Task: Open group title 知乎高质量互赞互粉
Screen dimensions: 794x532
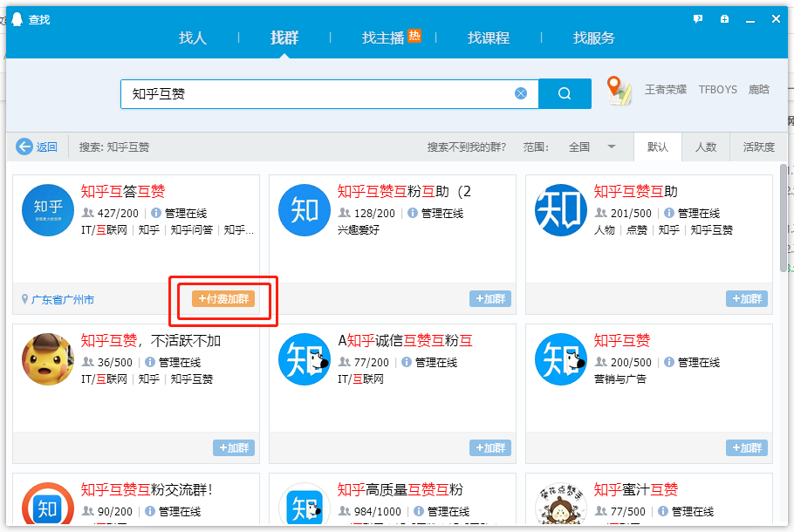Action: [x=400, y=489]
